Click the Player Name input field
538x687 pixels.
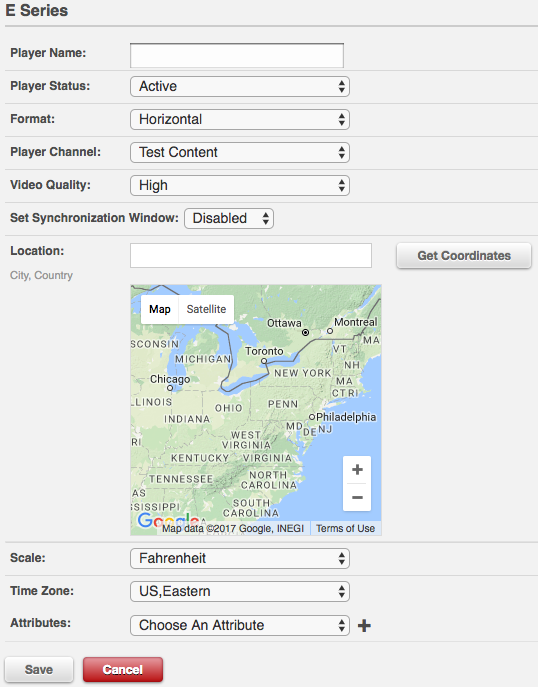point(237,55)
